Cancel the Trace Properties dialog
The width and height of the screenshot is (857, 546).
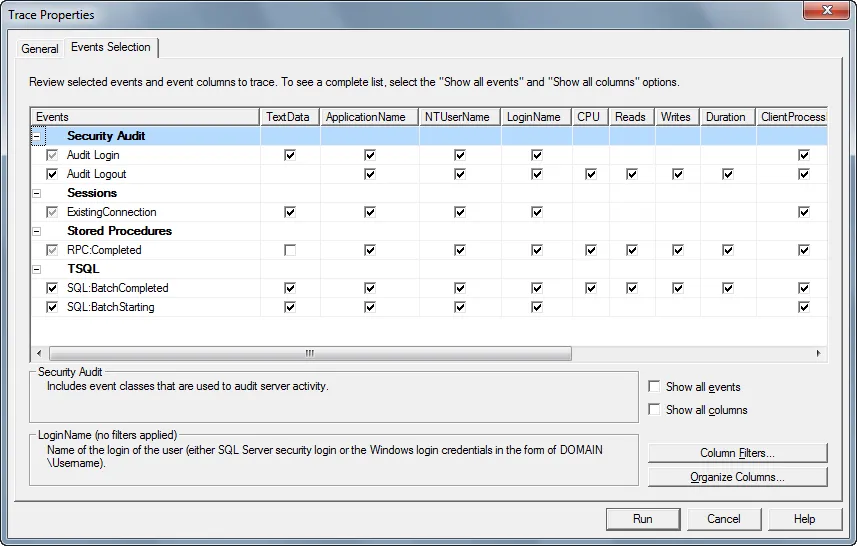(724, 519)
